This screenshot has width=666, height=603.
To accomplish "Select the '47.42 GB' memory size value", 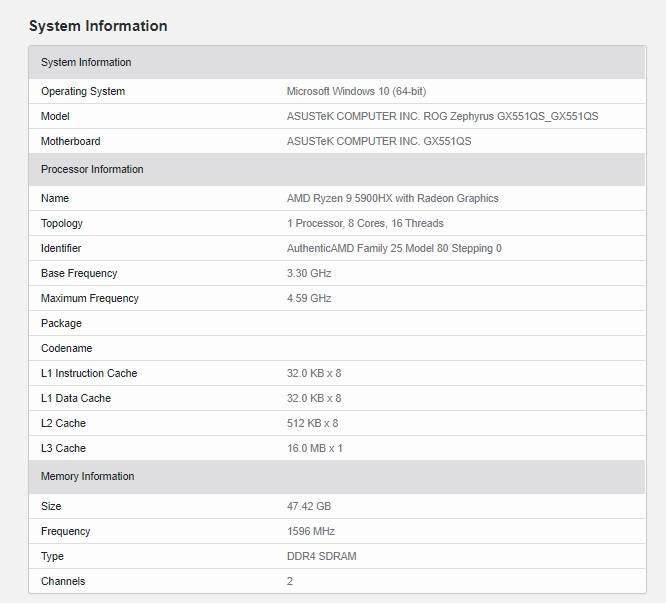I will pyautogui.click(x=309, y=507).
